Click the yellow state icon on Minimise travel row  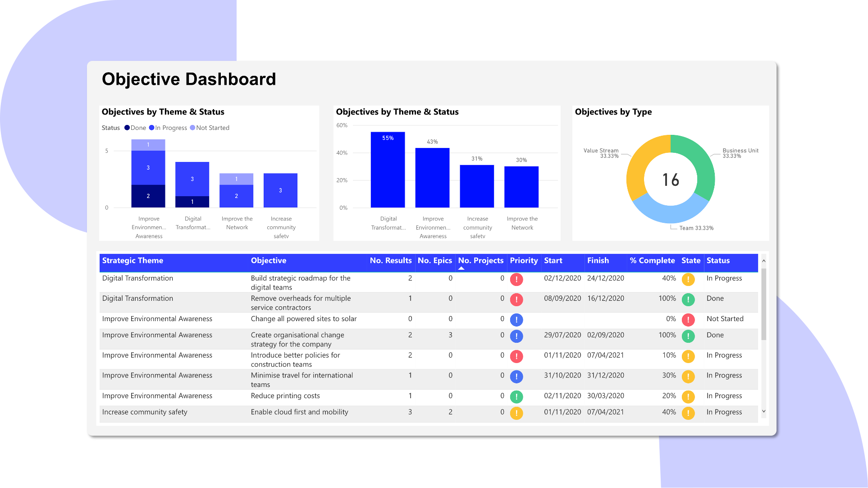tap(688, 376)
